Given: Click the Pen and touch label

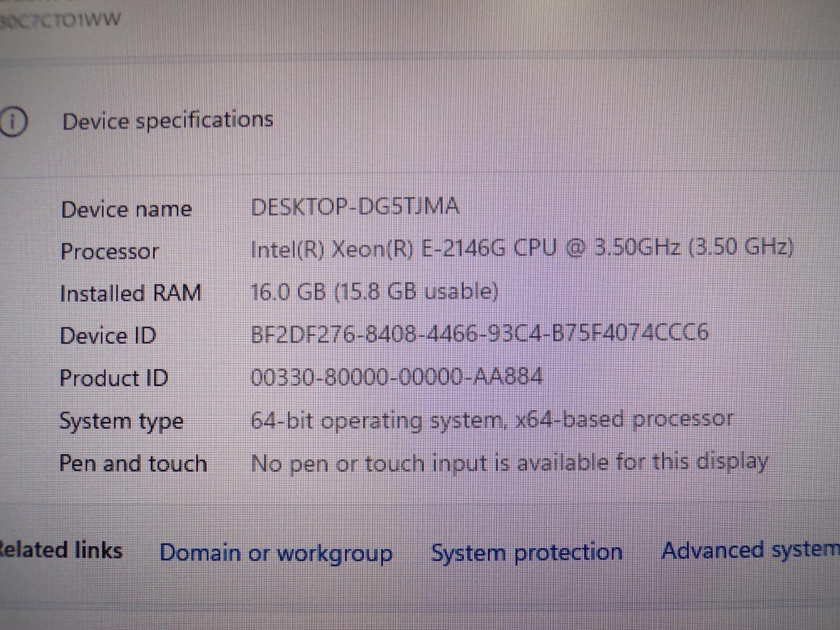Looking at the screenshot, I should click(x=133, y=463).
